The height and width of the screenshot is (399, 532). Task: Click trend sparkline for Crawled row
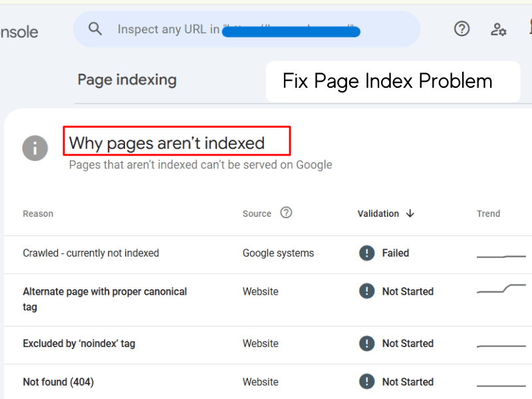pos(501,257)
